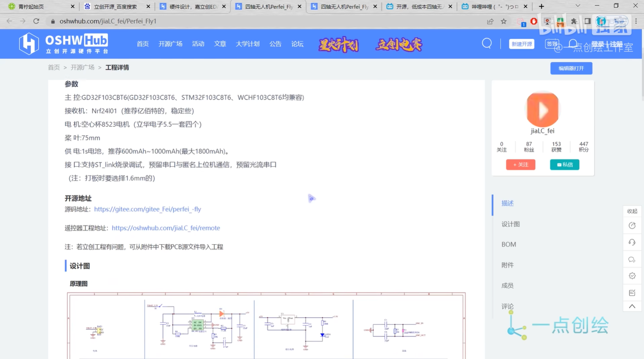
Task: Jump to 附件 section in sidebar
Action: pos(507,265)
